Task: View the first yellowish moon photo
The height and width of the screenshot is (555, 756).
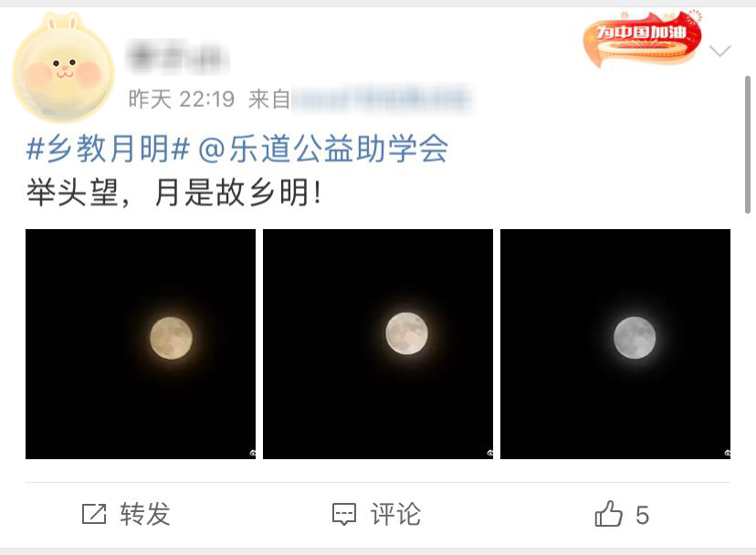Action: click(141, 344)
